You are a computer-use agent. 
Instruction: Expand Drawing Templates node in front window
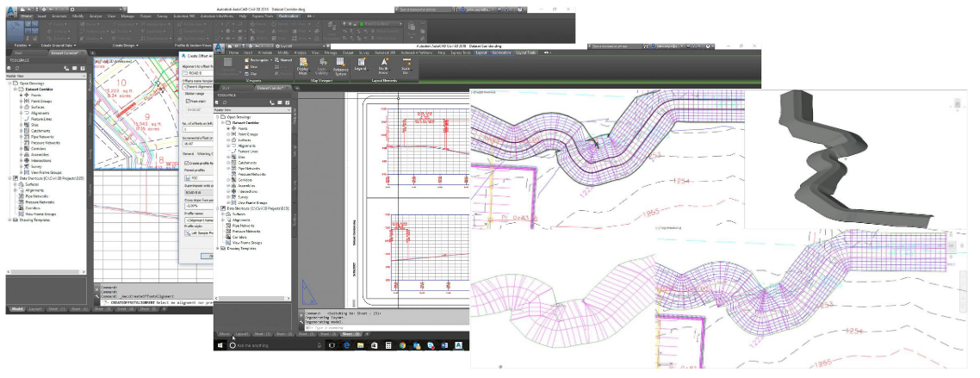click(x=218, y=249)
